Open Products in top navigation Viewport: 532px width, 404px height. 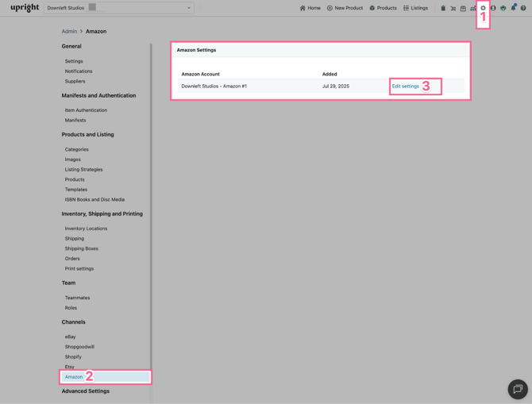point(383,8)
